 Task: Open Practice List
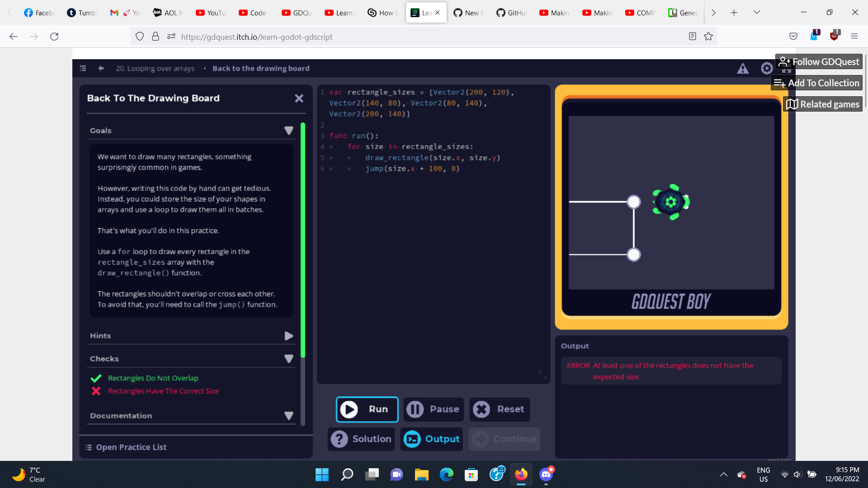tap(126, 447)
